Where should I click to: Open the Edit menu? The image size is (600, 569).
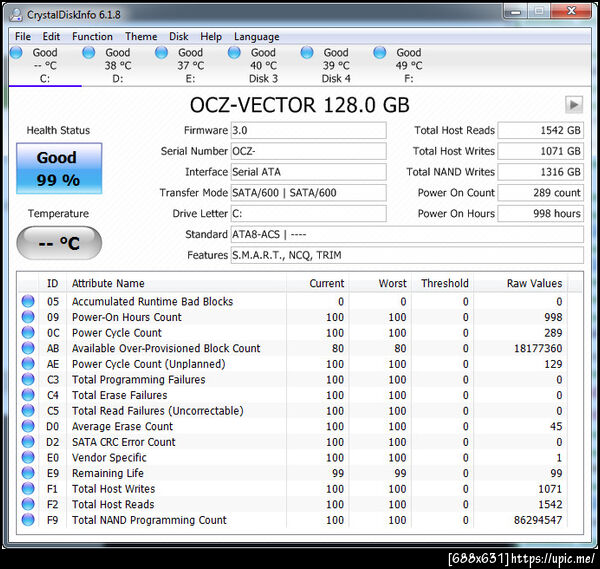click(51, 37)
